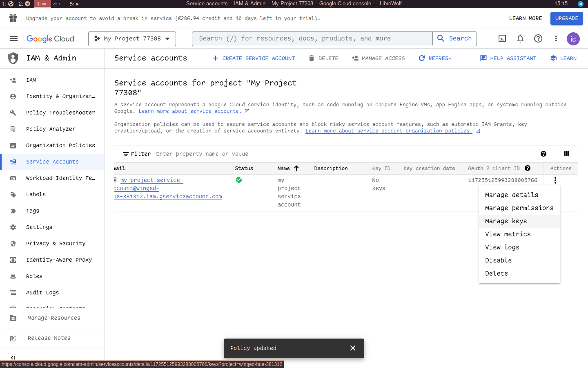Click the green status check of the service account
The height and width of the screenshot is (368, 588).
point(239,180)
